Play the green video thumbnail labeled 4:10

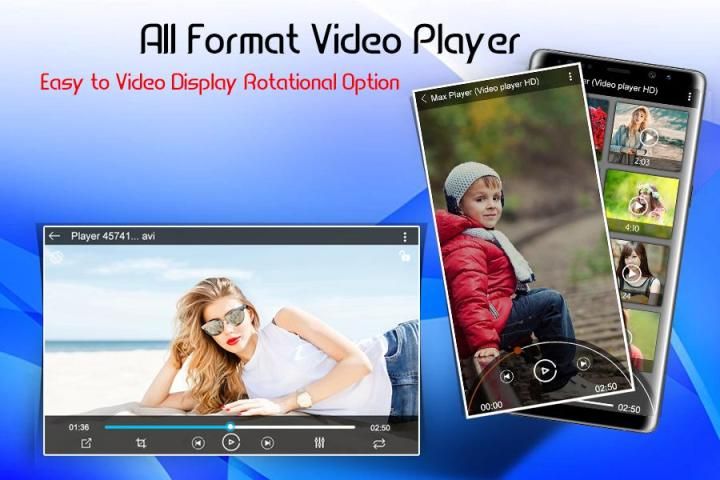pyautogui.click(x=639, y=205)
